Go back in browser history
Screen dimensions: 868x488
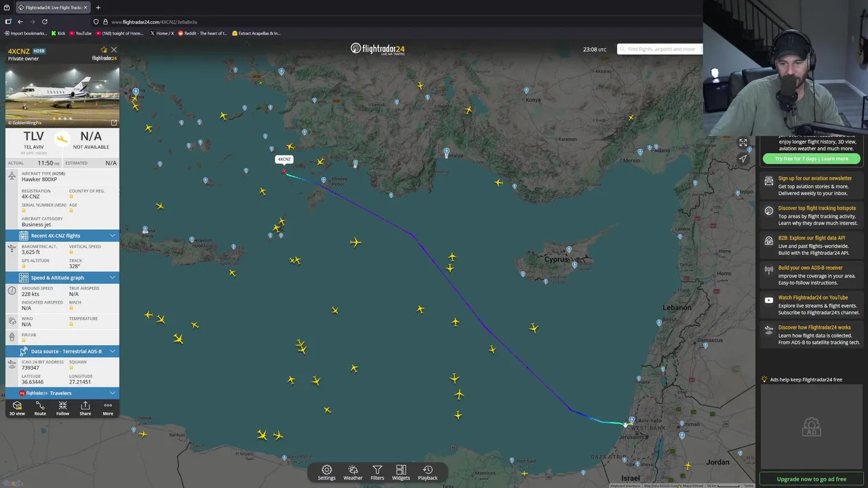click(x=20, y=22)
